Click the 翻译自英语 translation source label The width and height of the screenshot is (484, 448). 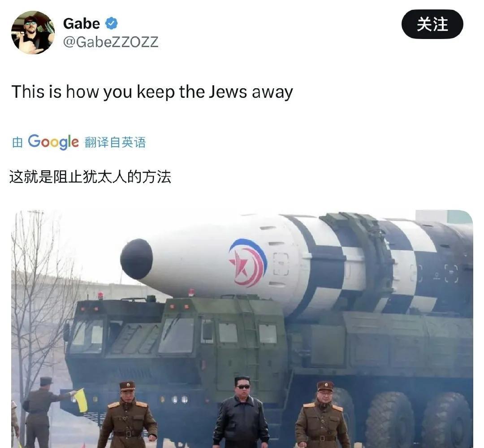115,143
